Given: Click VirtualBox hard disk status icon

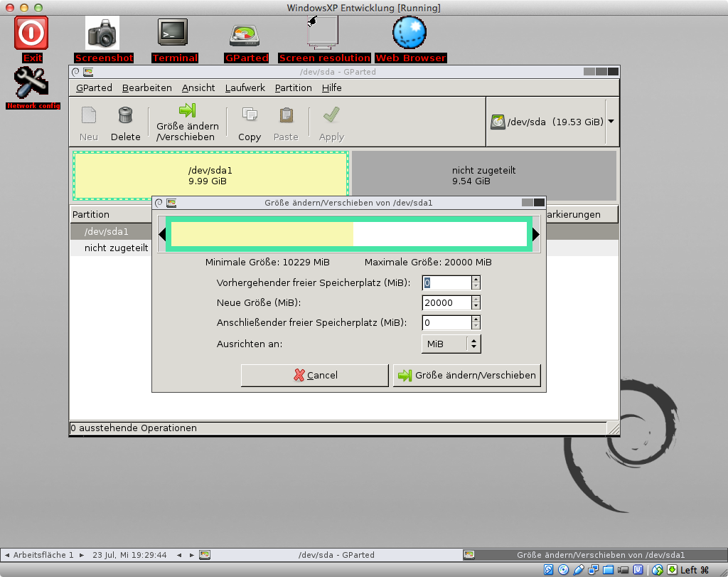Looking at the screenshot, I should (548, 570).
